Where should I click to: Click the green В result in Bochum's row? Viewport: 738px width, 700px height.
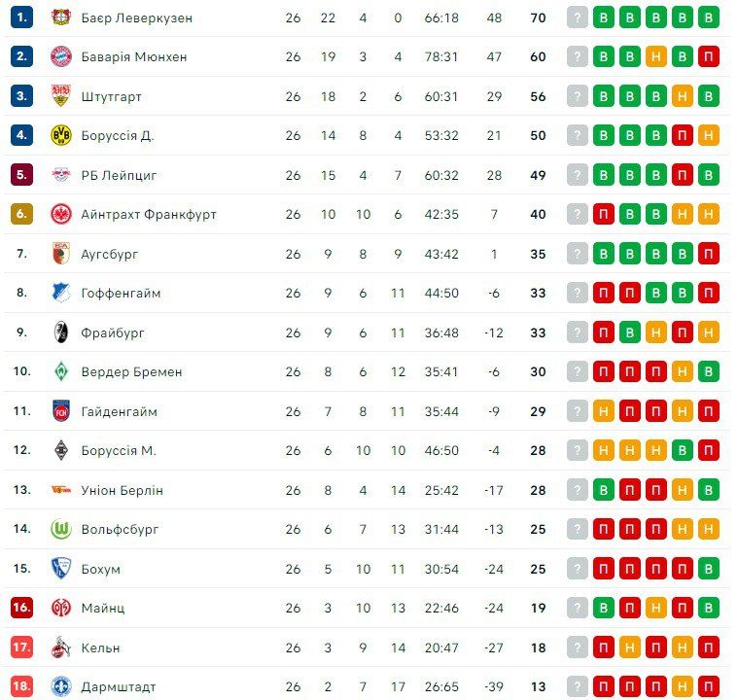(709, 569)
